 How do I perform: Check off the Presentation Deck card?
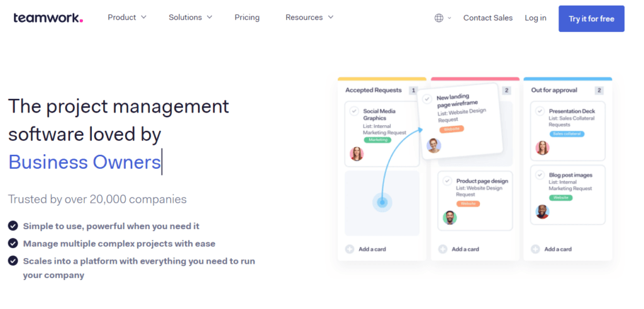click(x=540, y=111)
